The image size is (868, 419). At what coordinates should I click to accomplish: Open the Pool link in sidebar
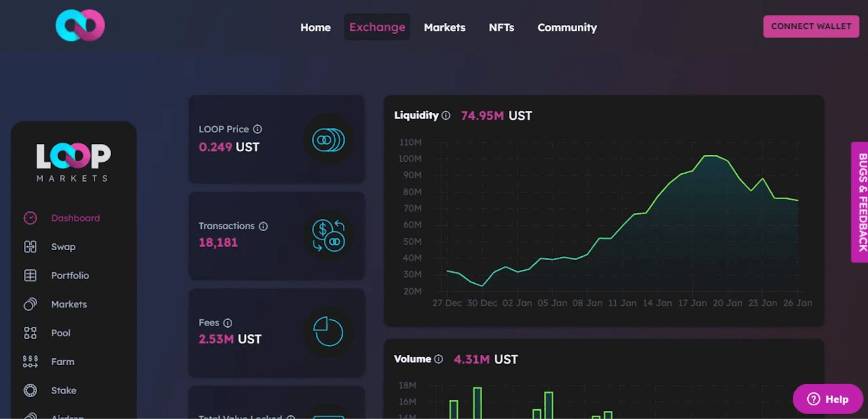pos(61,333)
